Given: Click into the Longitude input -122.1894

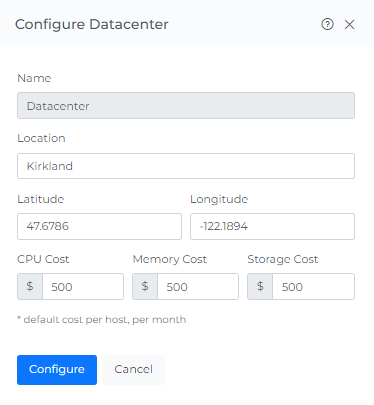Looking at the screenshot, I should click(x=272, y=226).
